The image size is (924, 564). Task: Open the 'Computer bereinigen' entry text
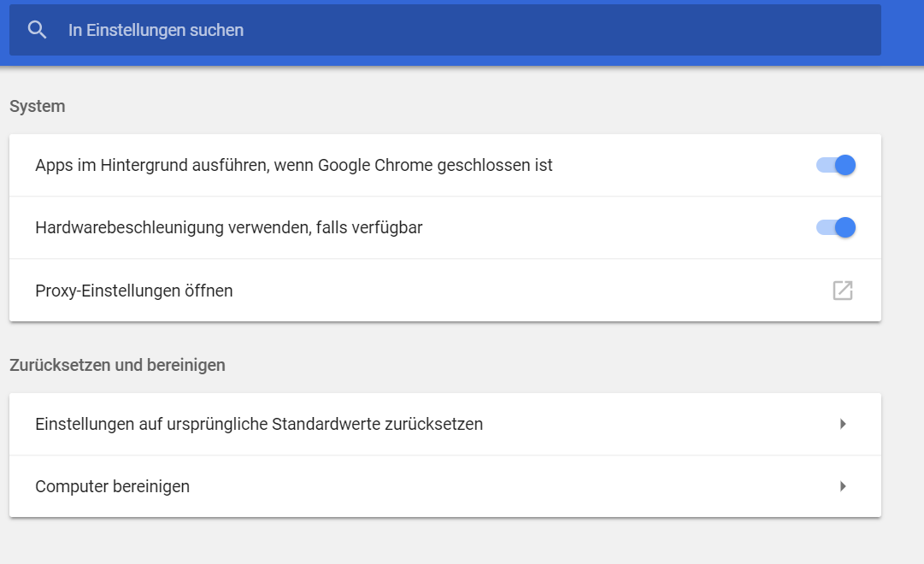(x=112, y=486)
